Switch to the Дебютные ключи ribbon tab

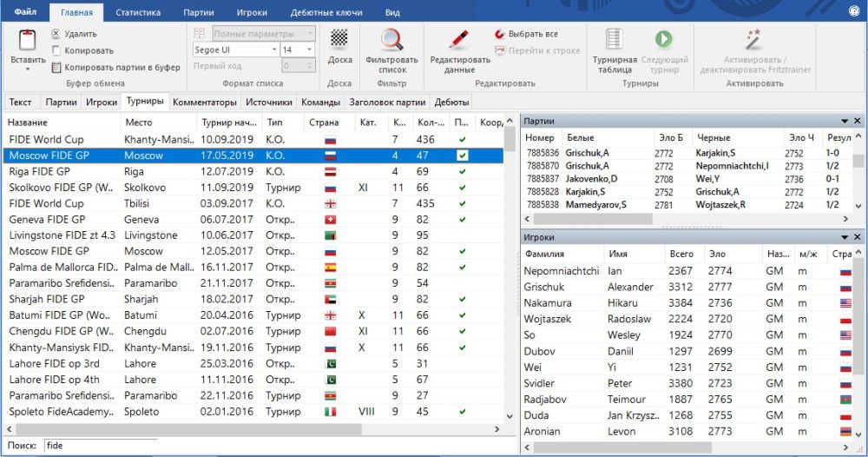click(326, 12)
